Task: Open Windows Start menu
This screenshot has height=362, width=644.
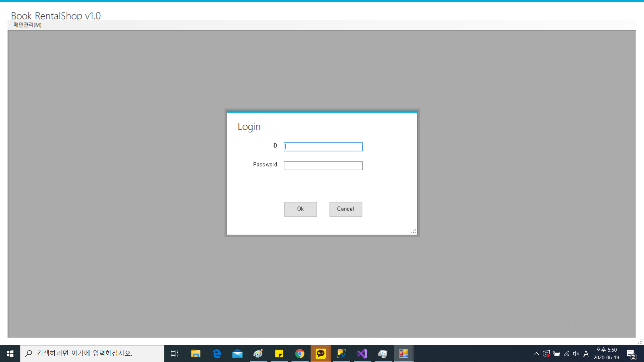Action: 10,354
